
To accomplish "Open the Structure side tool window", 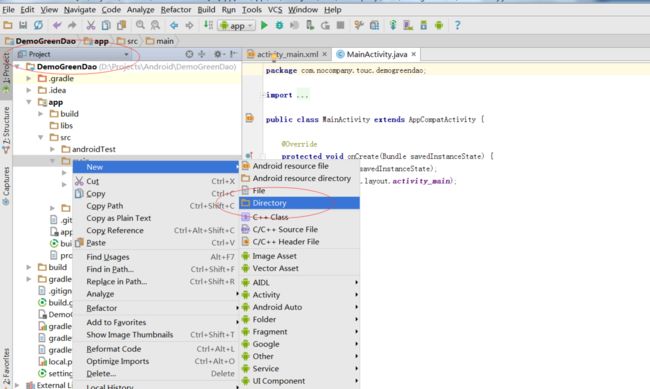I will click(x=6, y=130).
